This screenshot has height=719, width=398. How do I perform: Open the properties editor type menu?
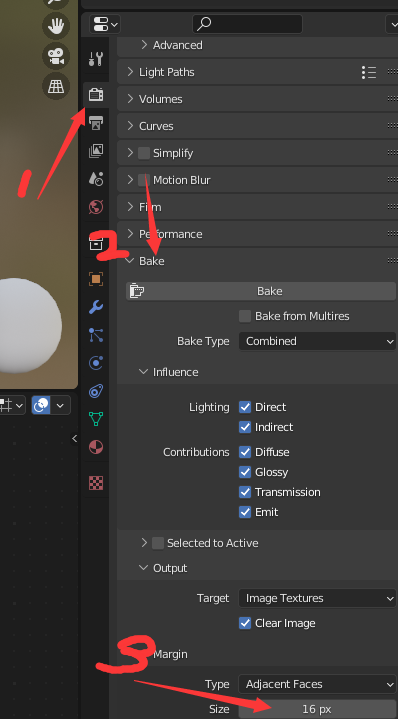[x=105, y=24]
